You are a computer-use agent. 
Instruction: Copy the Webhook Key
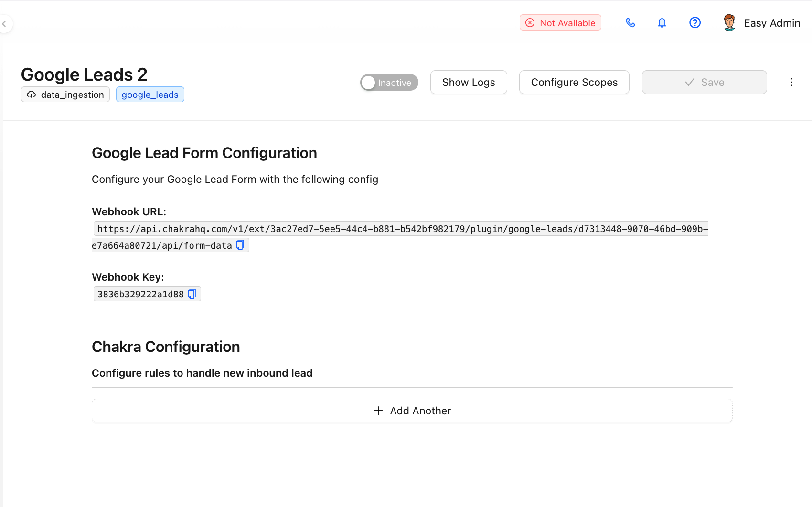point(192,294)
